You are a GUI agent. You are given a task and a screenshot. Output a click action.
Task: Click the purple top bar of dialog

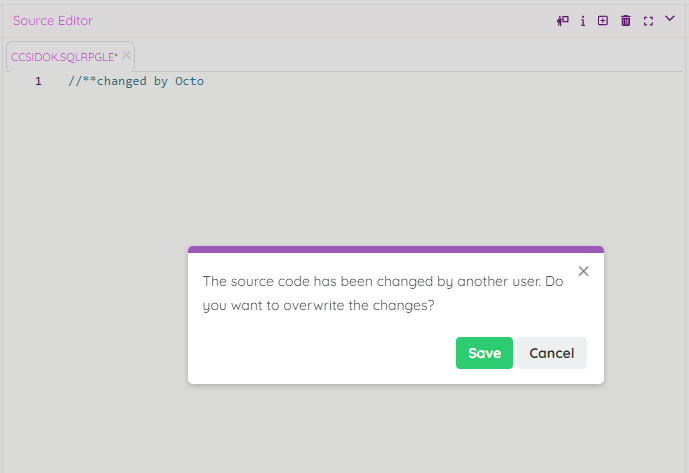[x=395, y=249]
